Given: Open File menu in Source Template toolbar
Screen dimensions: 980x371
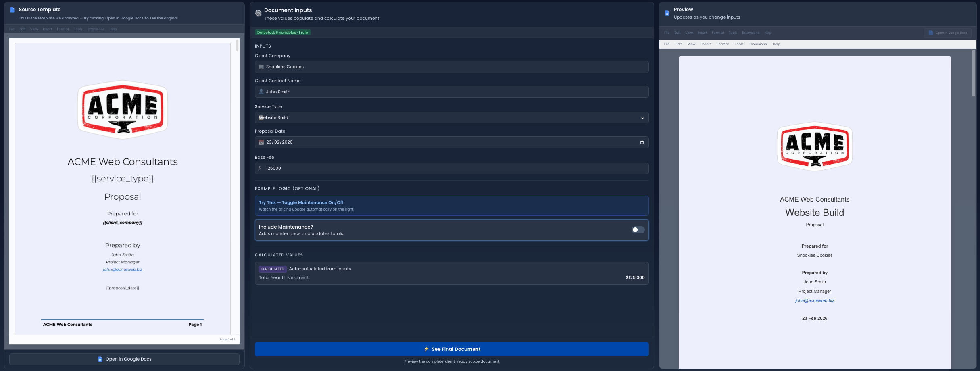Looking at the screenshot, I should click(12, 29).
